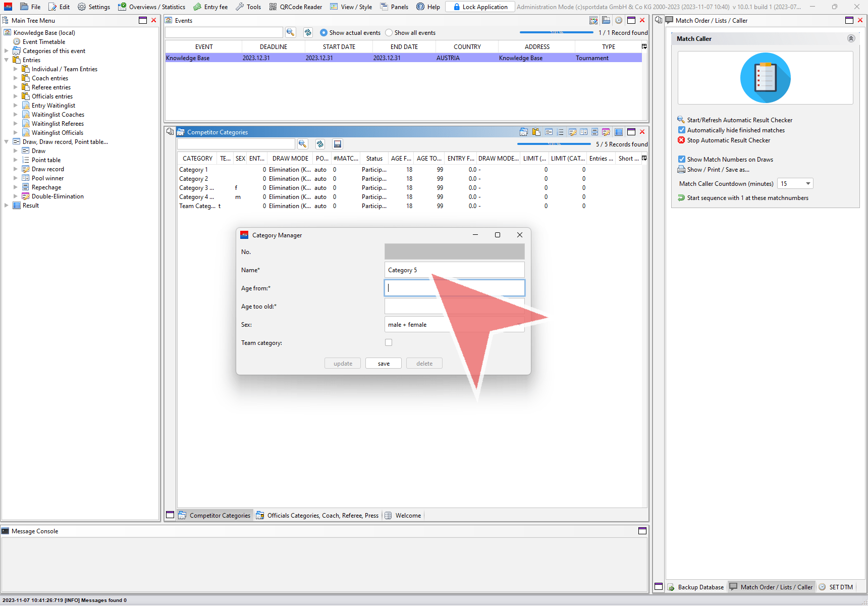Image resolution: width=868 pixels, height=606 pixels.
Task: Click the refresh icon in Events panel
Action: click(308, 32)
